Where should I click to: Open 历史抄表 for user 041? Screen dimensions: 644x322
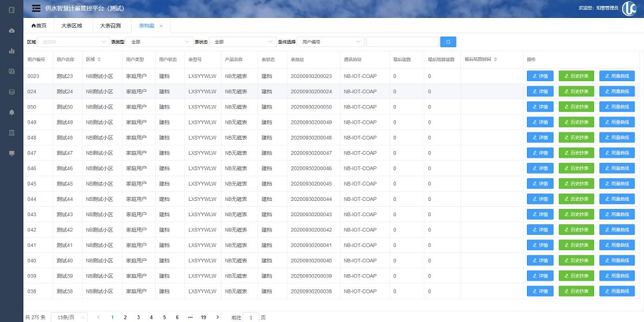tap(576, 245)
